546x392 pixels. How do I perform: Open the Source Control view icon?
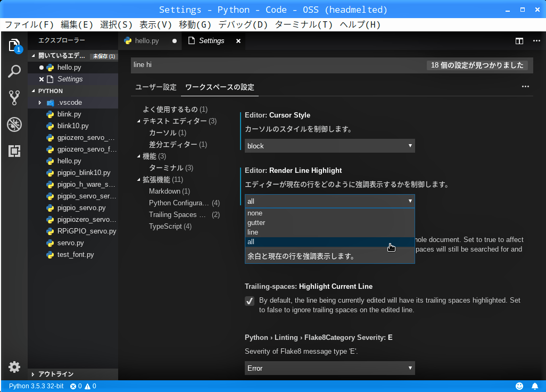coord(14,98)
